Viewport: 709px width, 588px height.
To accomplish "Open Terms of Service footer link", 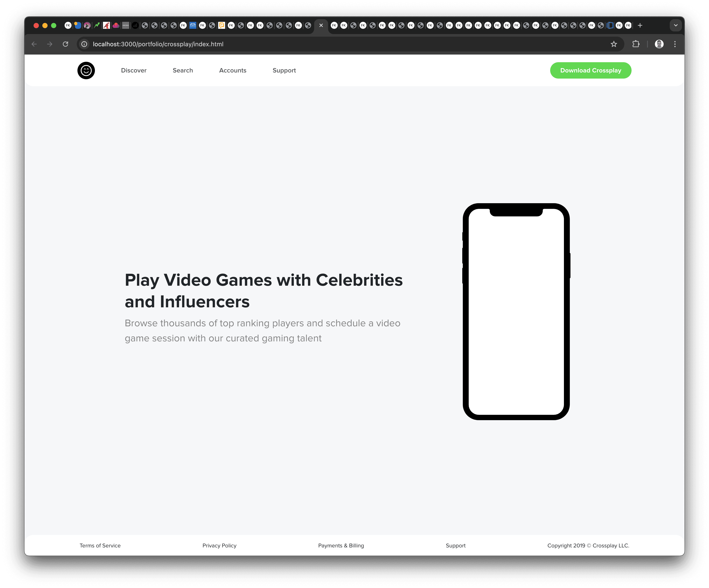I will (100, 545).
